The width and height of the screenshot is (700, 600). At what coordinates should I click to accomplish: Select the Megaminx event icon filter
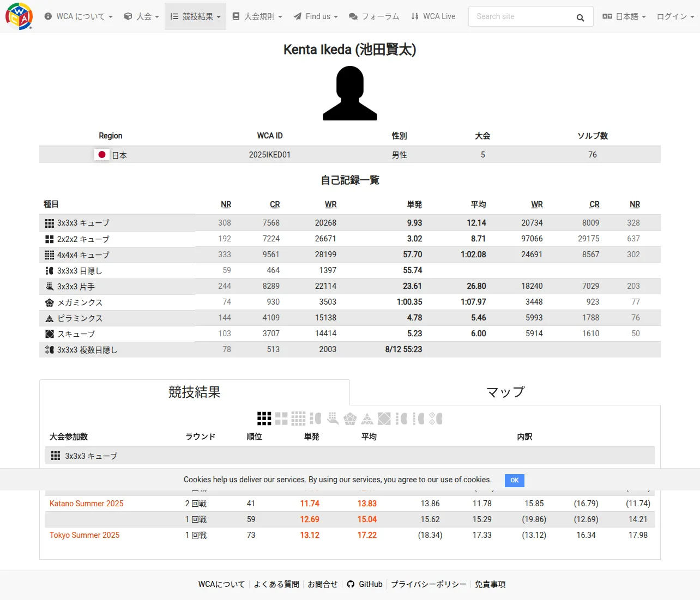pos(350,419)
